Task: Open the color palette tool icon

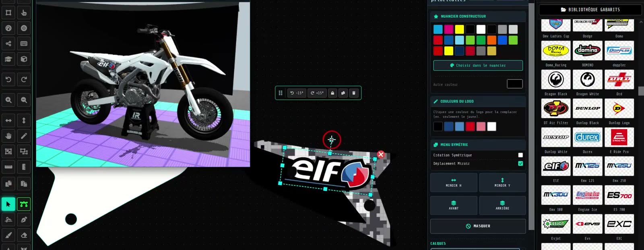Action: [8, 28]
